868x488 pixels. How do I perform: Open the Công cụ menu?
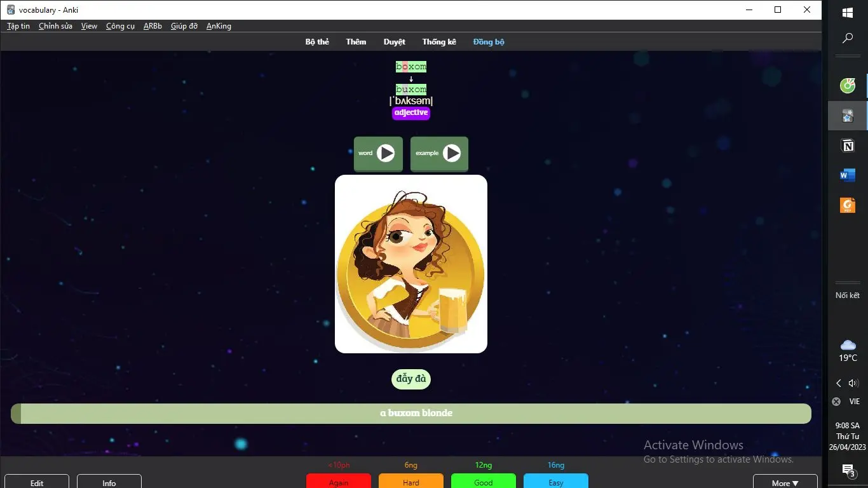(120, 26)
